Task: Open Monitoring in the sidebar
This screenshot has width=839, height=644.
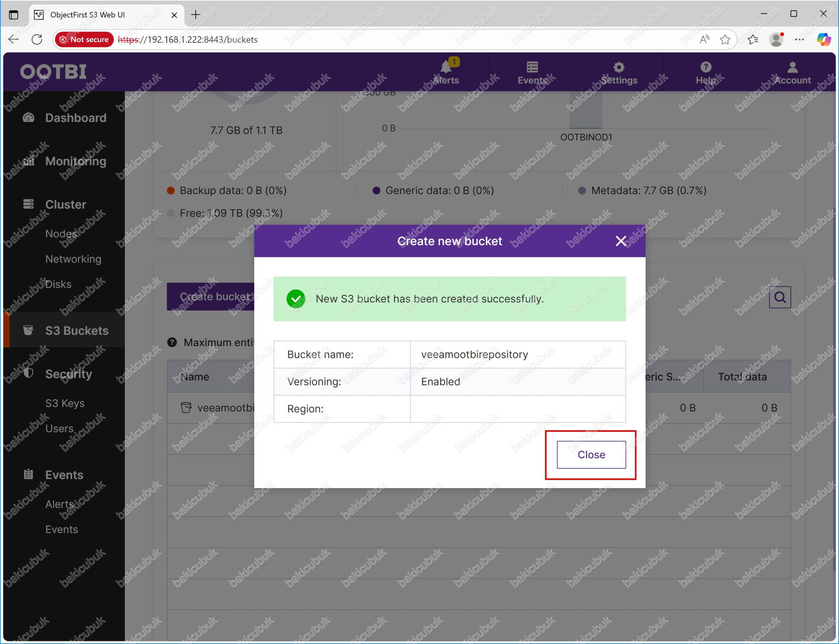Action: [x=75, y=161]
